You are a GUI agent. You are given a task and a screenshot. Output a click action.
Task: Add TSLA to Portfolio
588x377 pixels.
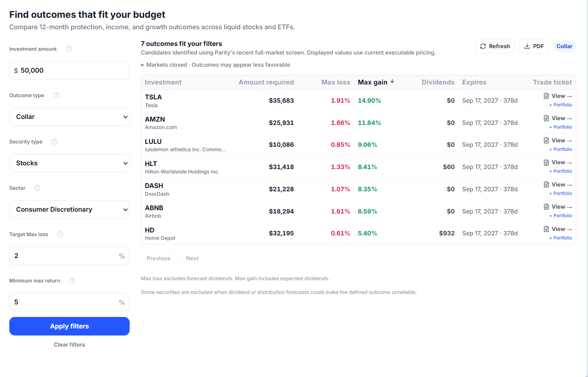click(561, 105)
